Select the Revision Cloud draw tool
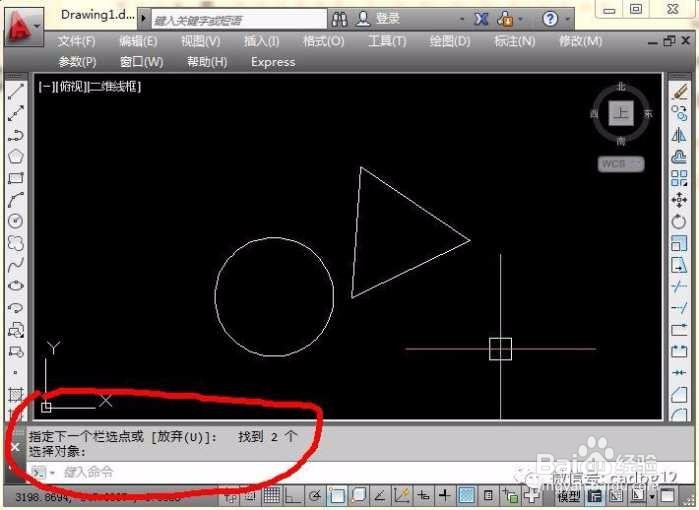The image size is (699, 510). pyautogui.click(x=16, y=243)
